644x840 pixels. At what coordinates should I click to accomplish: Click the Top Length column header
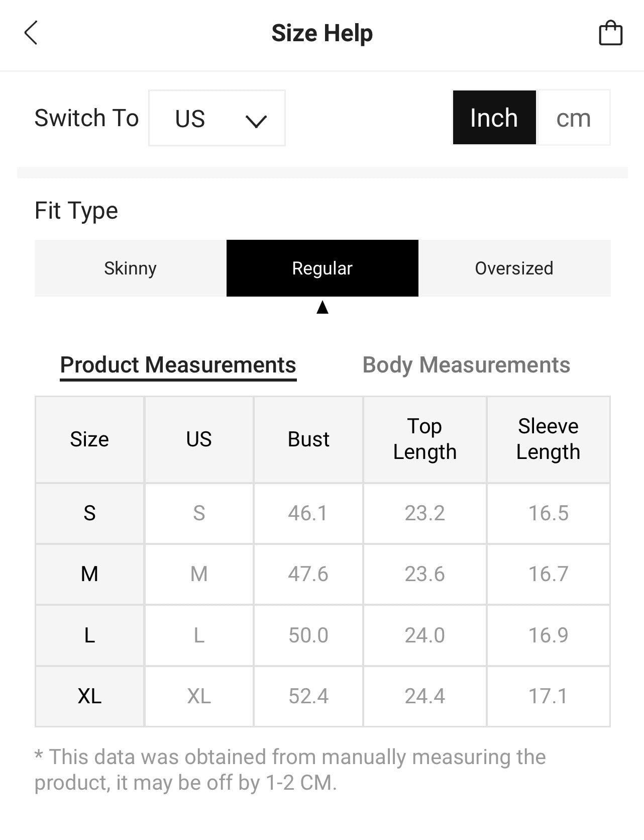(424, 439)
